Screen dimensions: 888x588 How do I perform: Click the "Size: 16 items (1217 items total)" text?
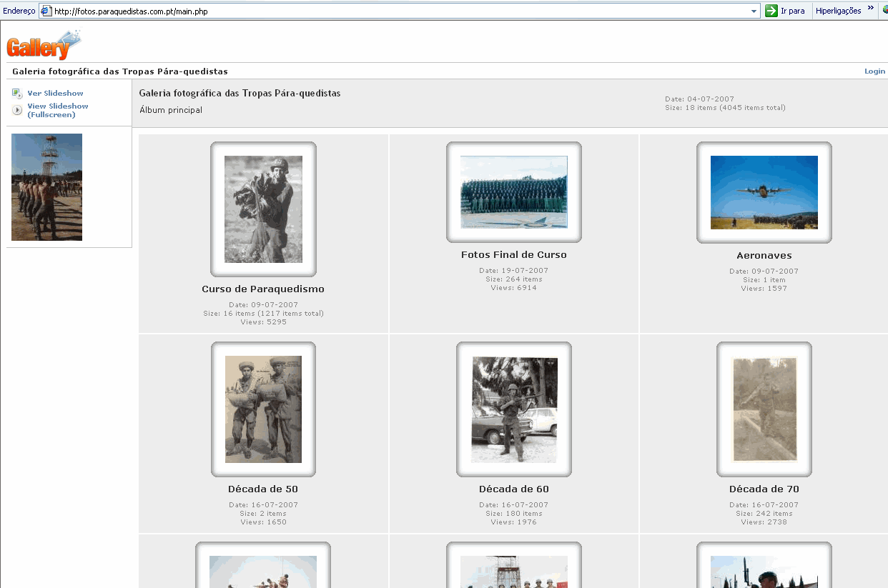(263, 314)
